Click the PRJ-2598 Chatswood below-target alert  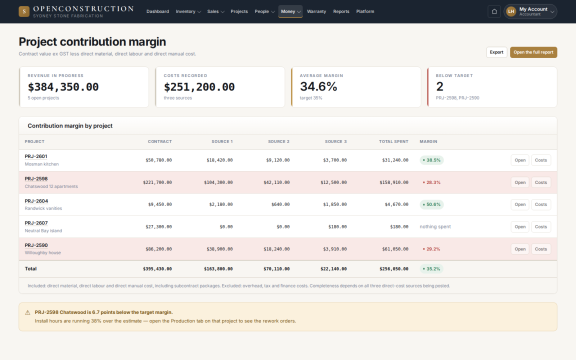tap(288, 317)
